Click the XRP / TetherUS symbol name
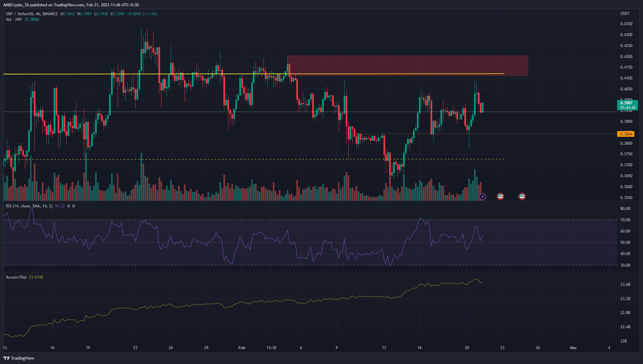 pos(19,14)
